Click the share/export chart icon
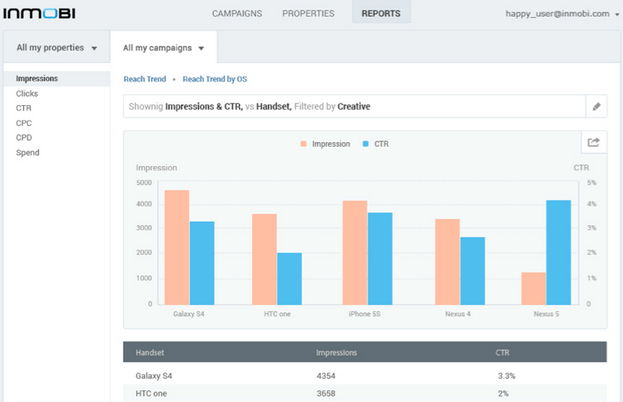The image size is (623, 402). tap(594, 142)
